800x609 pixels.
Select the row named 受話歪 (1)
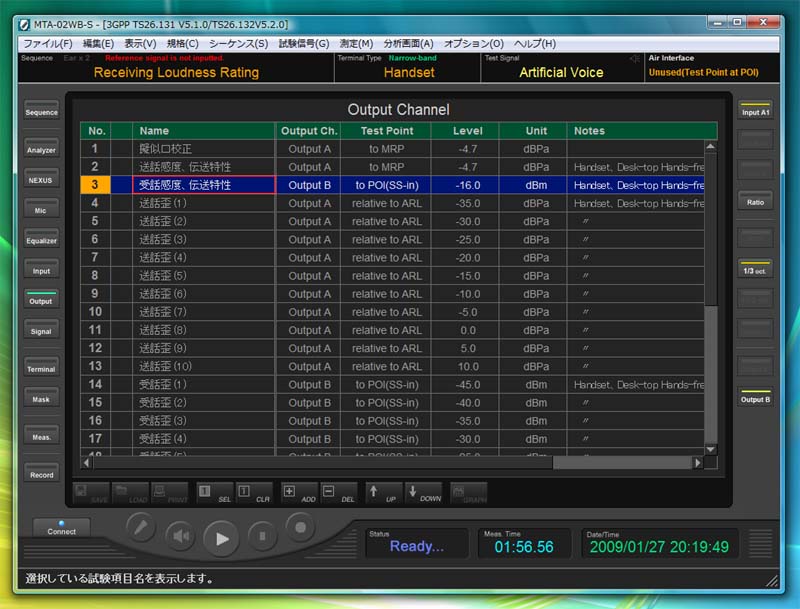point(392,385)
